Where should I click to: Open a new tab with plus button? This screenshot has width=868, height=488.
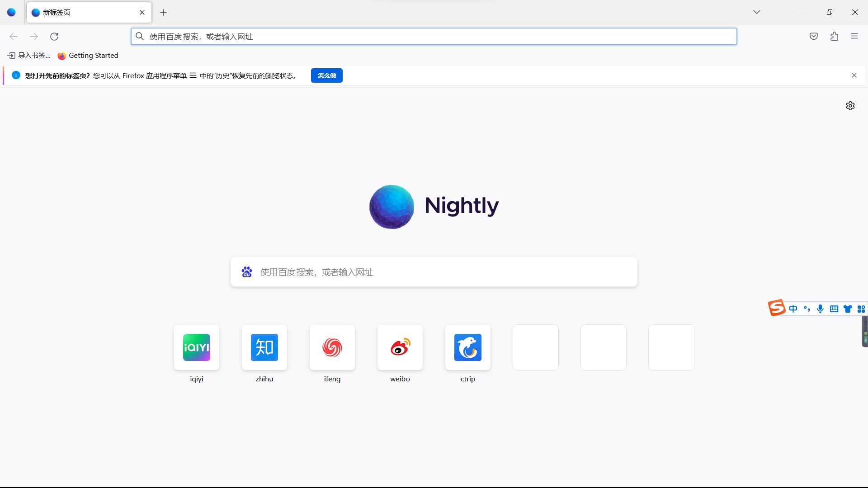pyautogui.click(x=164, y=12)
